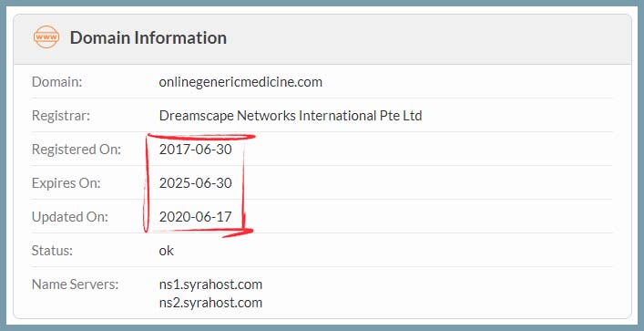Click the Name Servers: label

76,284
